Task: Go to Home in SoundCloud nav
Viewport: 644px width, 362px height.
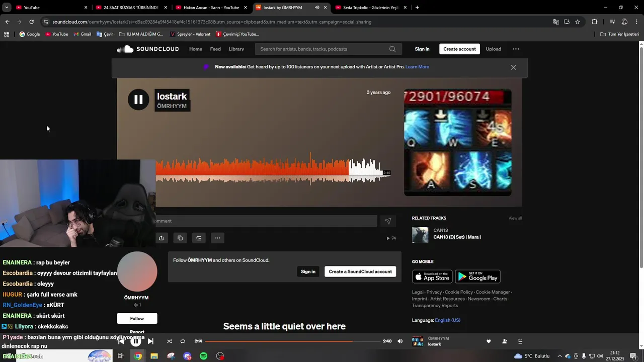Action: pos(196,49)
